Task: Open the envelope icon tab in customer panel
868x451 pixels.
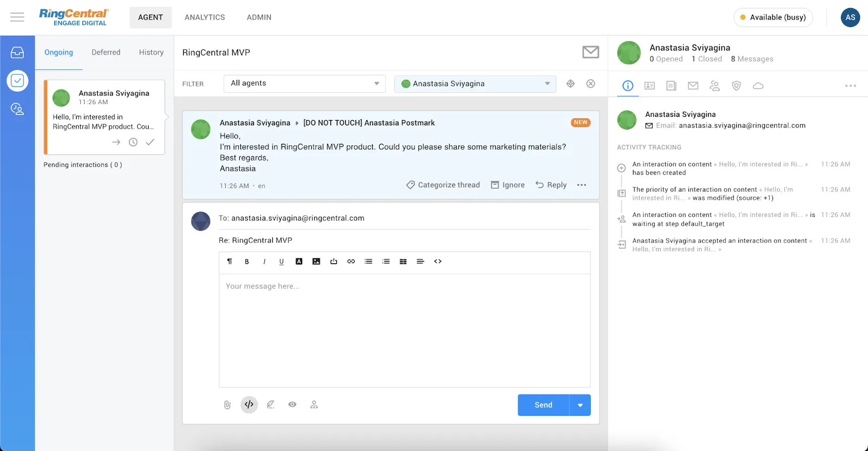Action: pos(693,86)
